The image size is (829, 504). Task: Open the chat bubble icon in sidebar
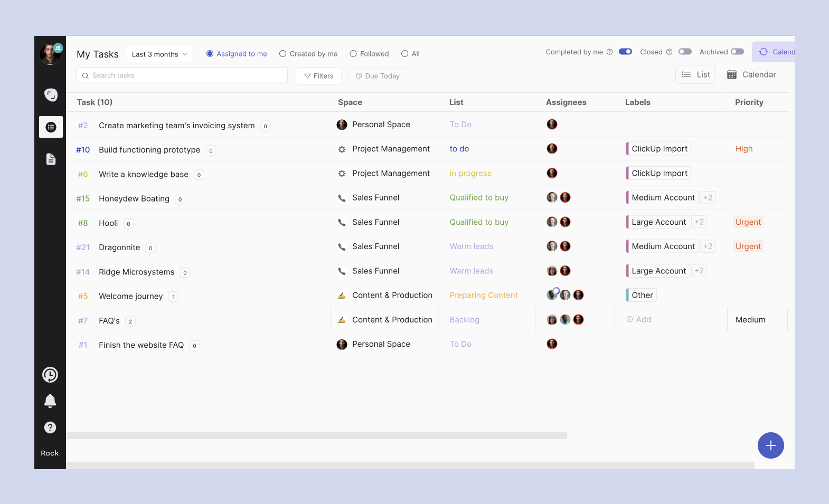pos(51,95)
